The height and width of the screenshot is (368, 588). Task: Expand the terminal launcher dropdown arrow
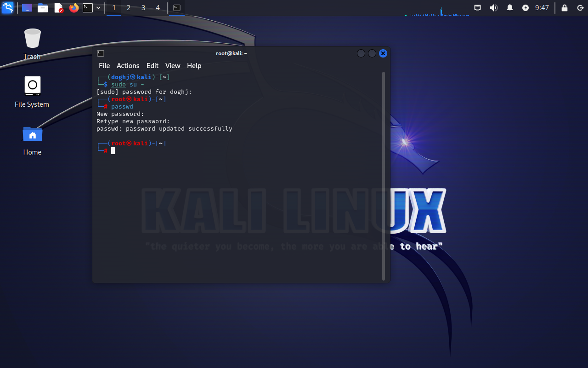(98, 8)
